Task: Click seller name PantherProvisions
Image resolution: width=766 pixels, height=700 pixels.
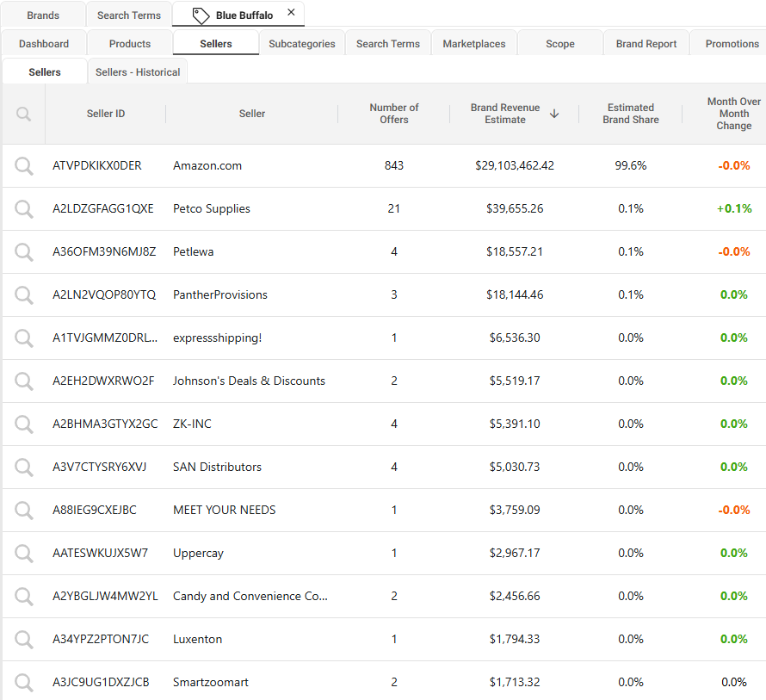Action: (x=219, y=294)
